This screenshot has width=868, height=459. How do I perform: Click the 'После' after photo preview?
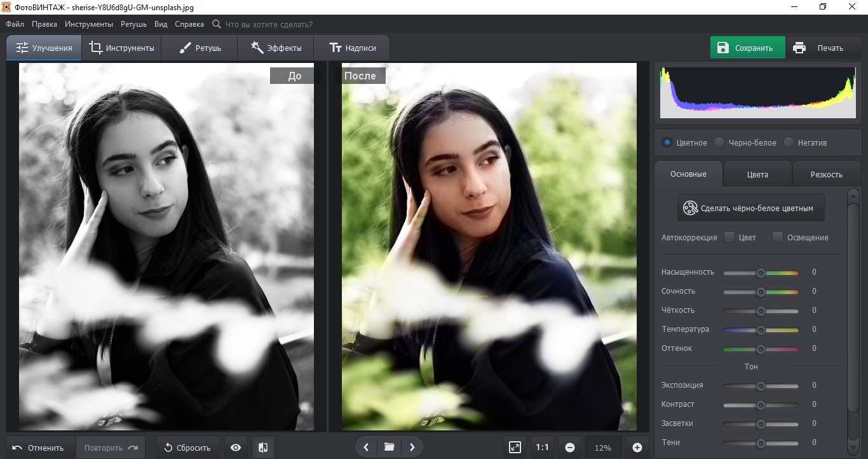489,247
